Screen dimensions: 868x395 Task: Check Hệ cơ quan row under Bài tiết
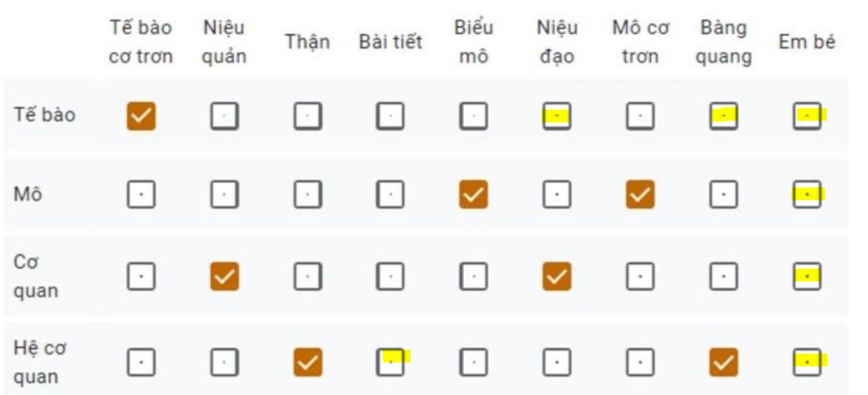390,362
